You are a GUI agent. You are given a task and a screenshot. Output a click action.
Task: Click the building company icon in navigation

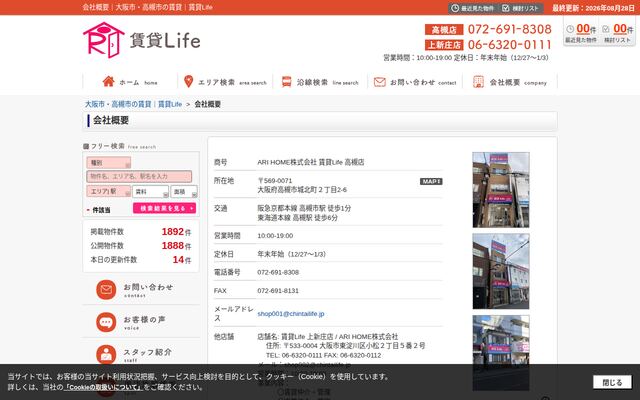pyautogui.click(x=478, y=82)
